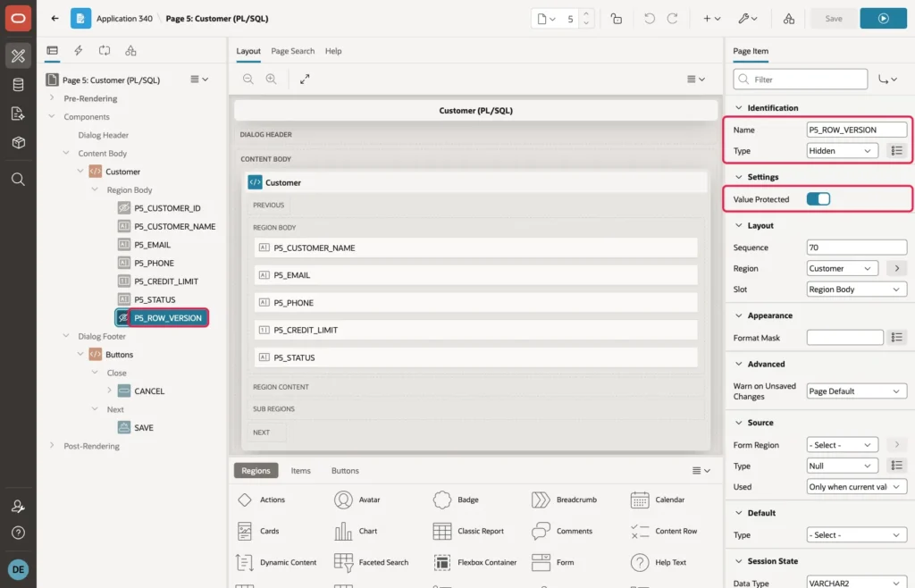This screenshot has height=588, width=915.
Task: Open the page selector dropdown in toolbar
Action: 546,19
